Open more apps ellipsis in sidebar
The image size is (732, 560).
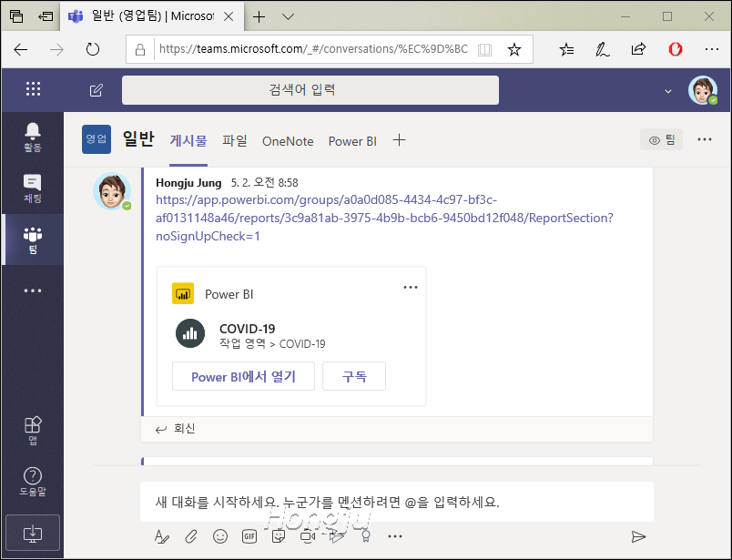(x=33, y=290)
